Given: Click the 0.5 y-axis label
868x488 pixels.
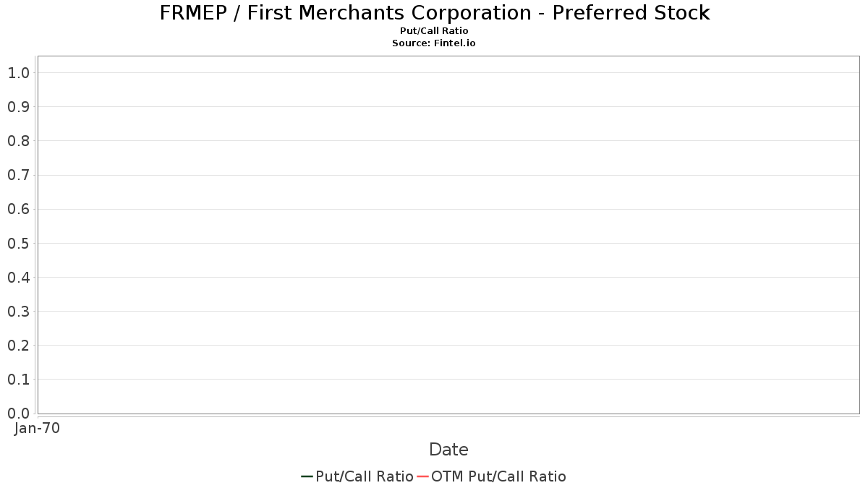Looking at the screenshot, I should click(18, 244).
